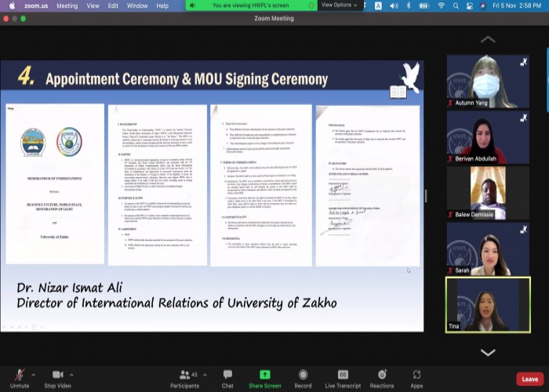Click the Share Screen icon
The height and width of the screenshot is (392, 549).
pyautogui.click(x=264, y=378)
